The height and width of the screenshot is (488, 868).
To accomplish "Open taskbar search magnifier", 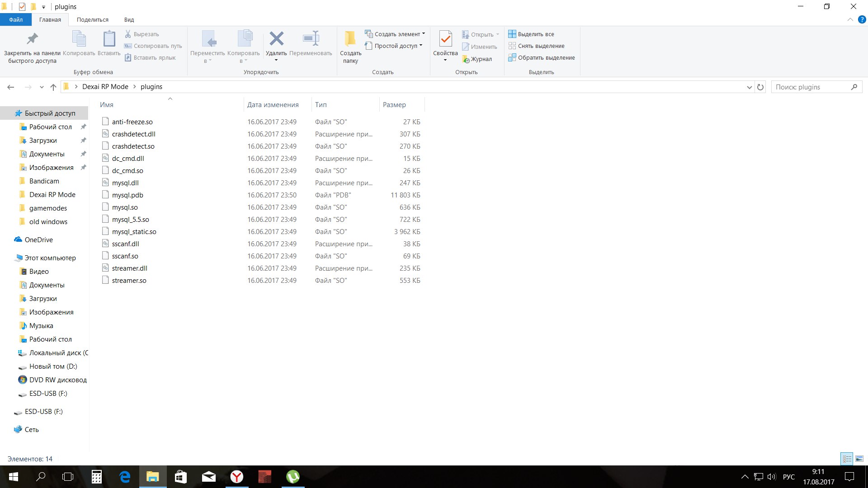I will click(x=41, y=477).
